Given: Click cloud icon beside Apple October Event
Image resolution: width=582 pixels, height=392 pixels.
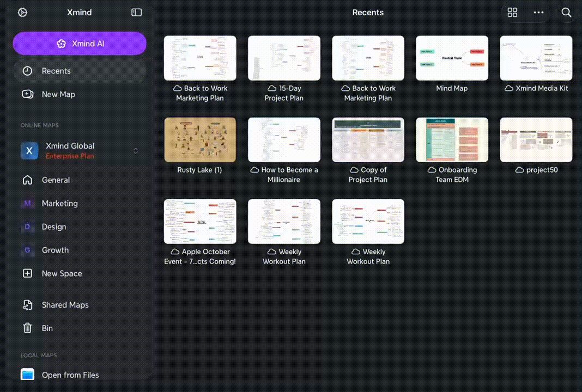Looking at the screenshot, I should pos(175,252).
